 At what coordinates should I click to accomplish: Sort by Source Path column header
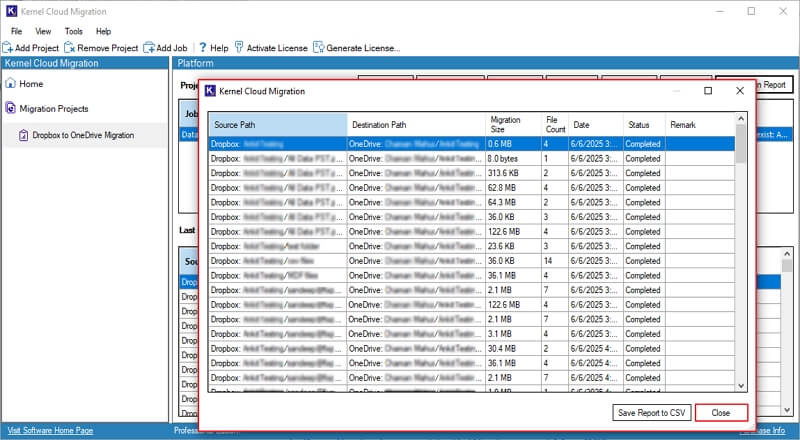(278, 125)
